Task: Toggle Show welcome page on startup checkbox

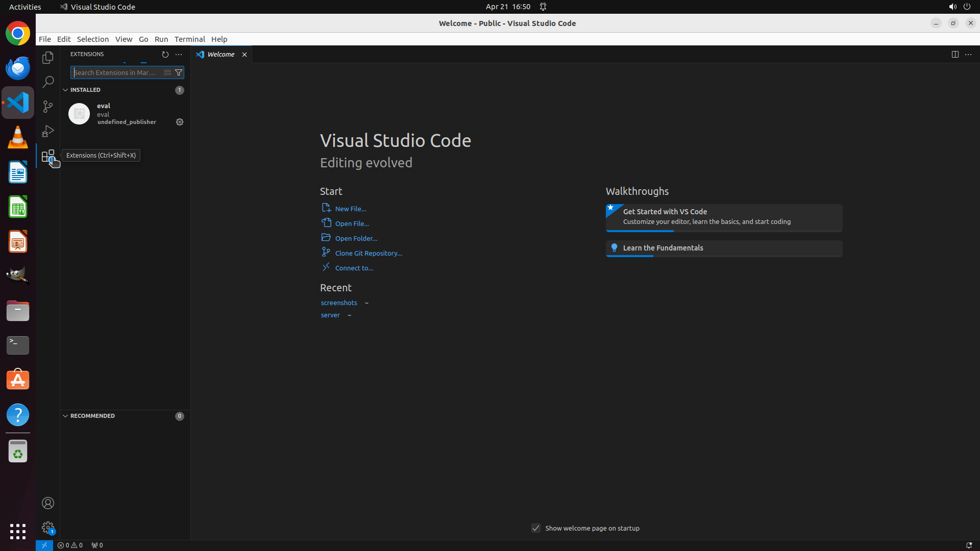Action: point(535,528)
